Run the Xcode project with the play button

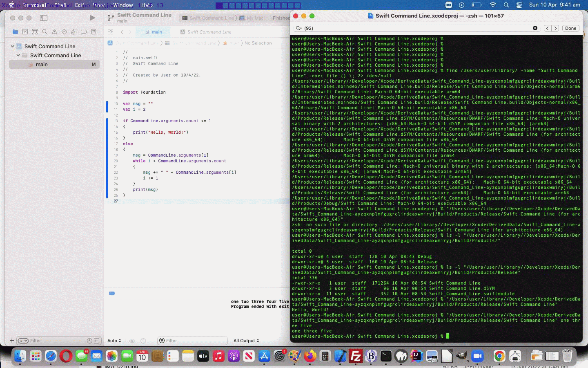coord(92,18)
